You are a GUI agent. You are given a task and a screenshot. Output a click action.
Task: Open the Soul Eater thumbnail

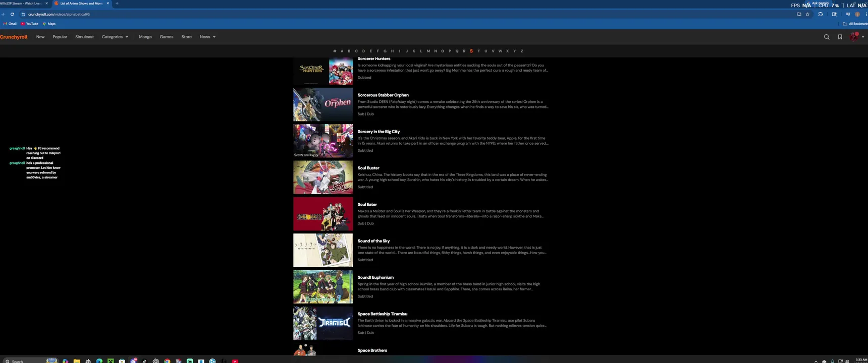pyautogui.click(x=323, y=214)
